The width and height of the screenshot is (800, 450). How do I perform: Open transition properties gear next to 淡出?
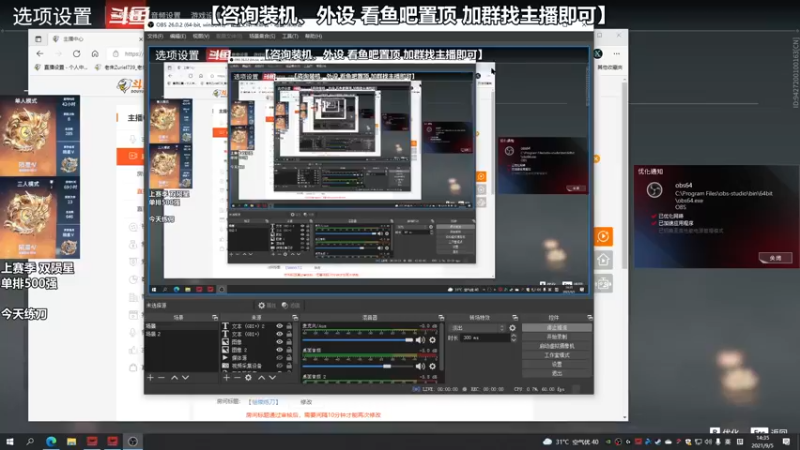[x=512, y=328]
